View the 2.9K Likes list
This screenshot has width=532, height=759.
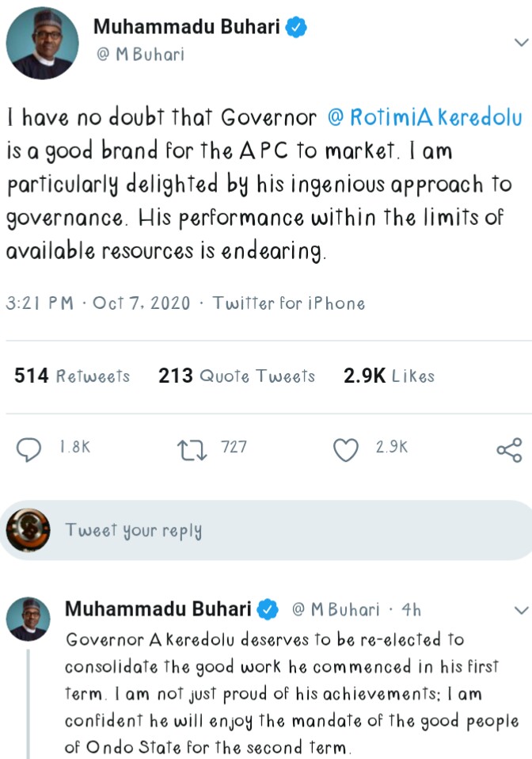(389, 376)
